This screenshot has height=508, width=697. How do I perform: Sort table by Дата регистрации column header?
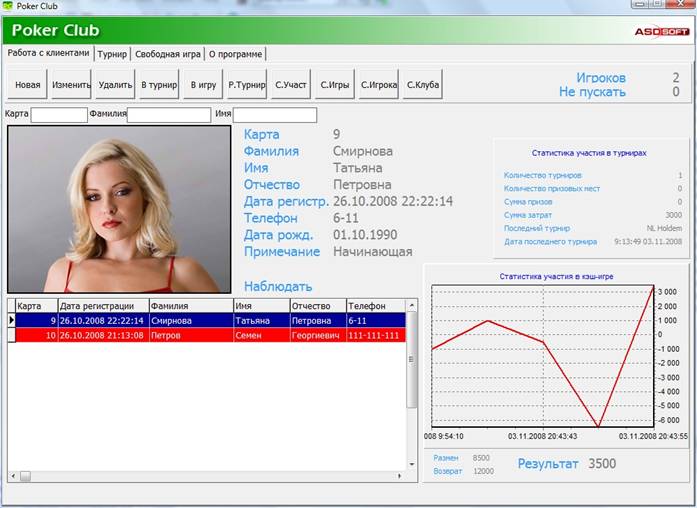click(x=102, y=305)
